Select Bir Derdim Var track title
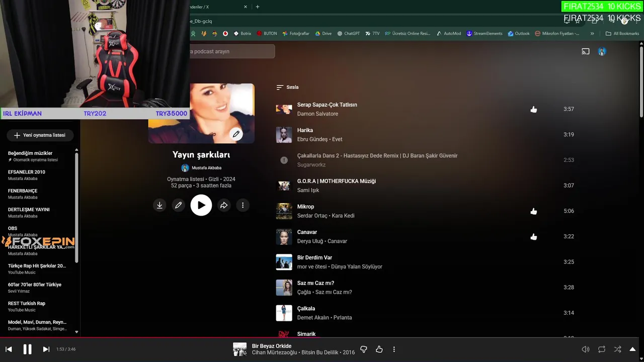Image resolution: width=644 pixels, height=362 pixels. pyautogui.click(x=314, y=257)
